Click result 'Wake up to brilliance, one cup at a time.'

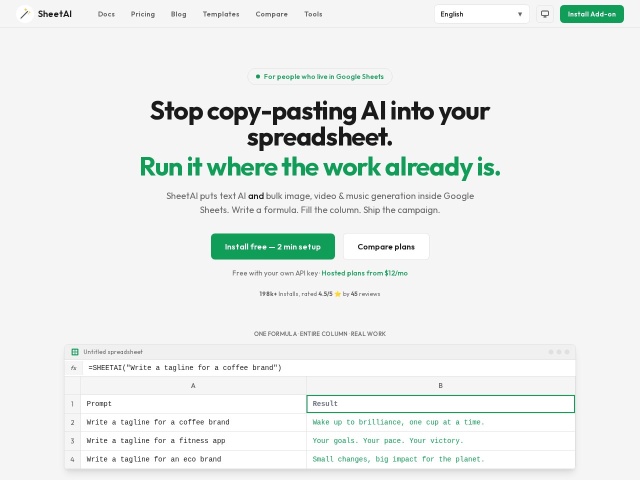pyautogui.click(x=440, y=422)
